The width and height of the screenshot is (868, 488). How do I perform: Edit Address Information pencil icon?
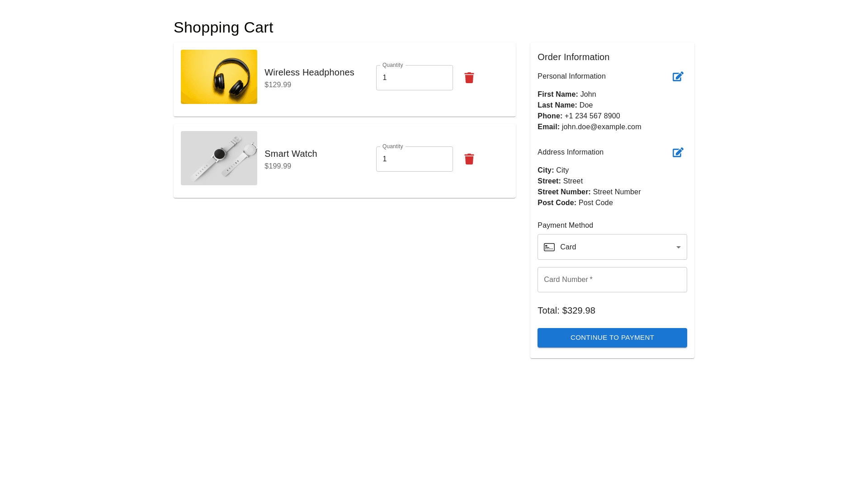tap(678, 153)
